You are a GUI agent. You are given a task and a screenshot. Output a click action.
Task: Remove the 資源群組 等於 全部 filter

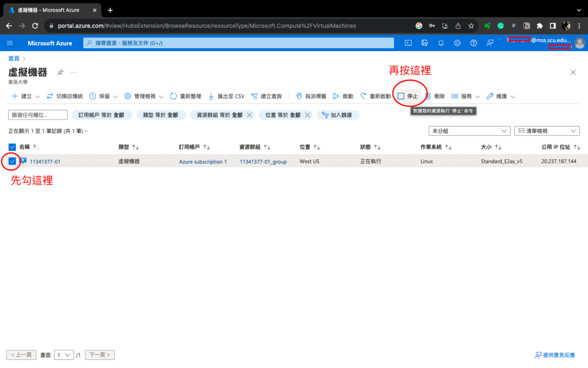click(x=249, y=115)
